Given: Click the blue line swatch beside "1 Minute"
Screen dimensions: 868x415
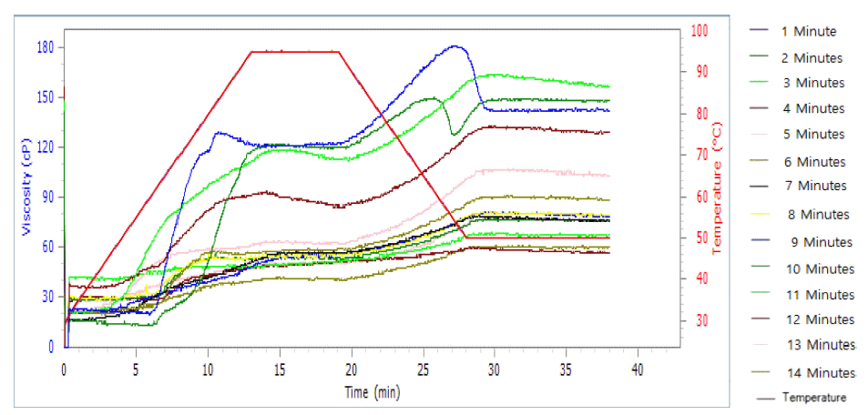Looking at the screenshot, I should (x=761, y=31).
